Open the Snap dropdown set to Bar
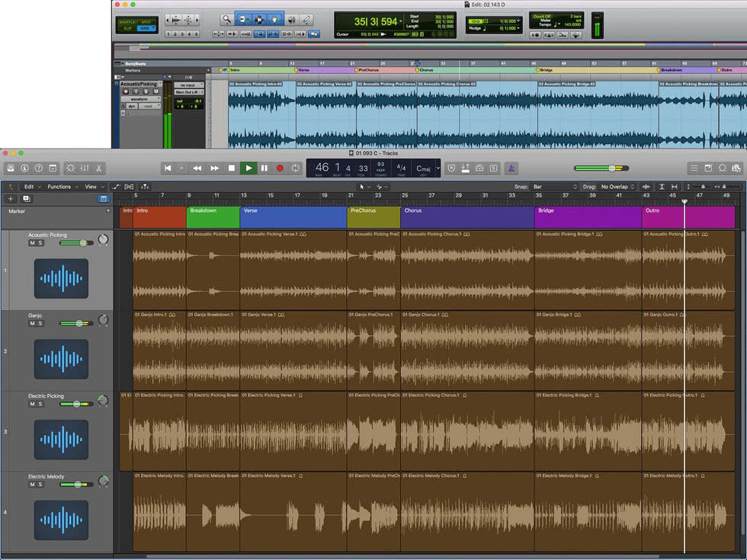The image size is (747, 560). [555, 187]
